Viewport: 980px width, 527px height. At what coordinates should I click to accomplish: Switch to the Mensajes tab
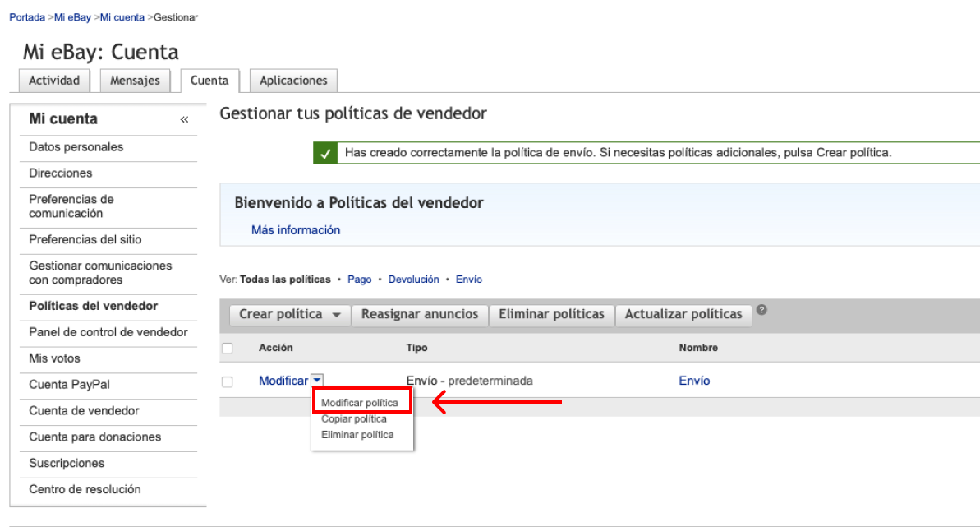click(x=135, y=81)
